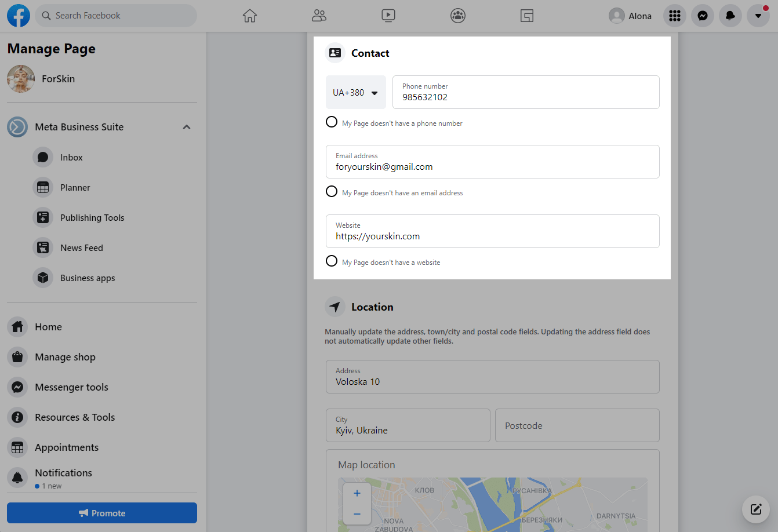Screen dimensions: 778x532
Task: Click the Promote button
Action: pos(102,513)
